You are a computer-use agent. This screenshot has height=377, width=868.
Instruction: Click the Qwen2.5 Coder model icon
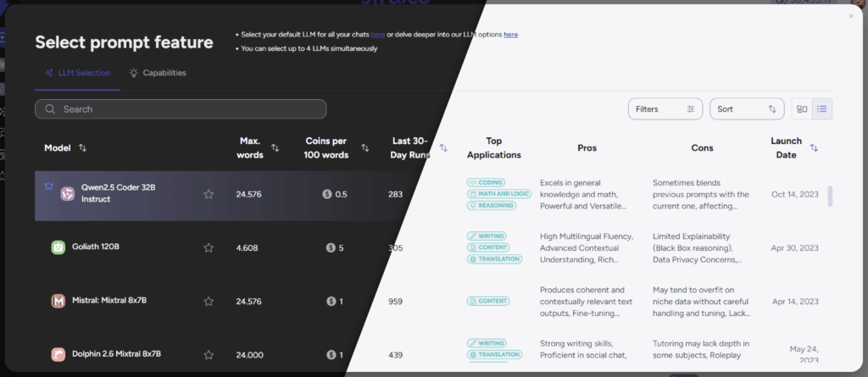(x=68, y=194)
